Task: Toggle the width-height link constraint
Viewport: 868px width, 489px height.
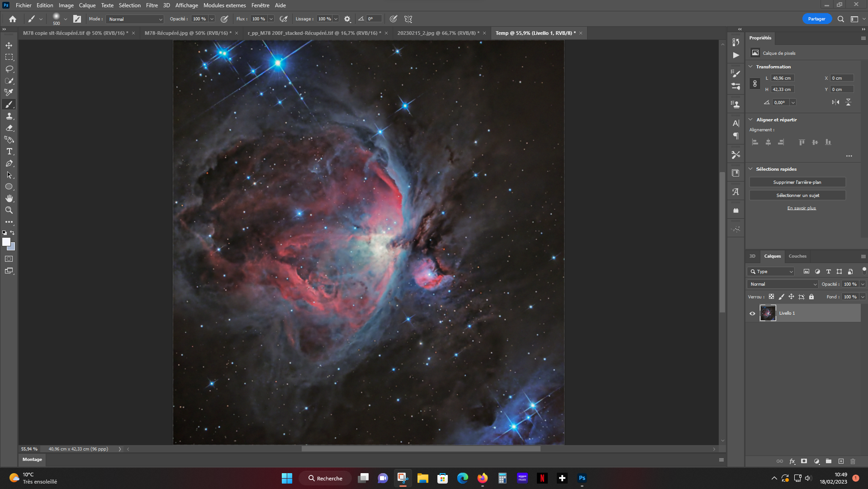Action: pyautogui.click(x=755, y=84)
